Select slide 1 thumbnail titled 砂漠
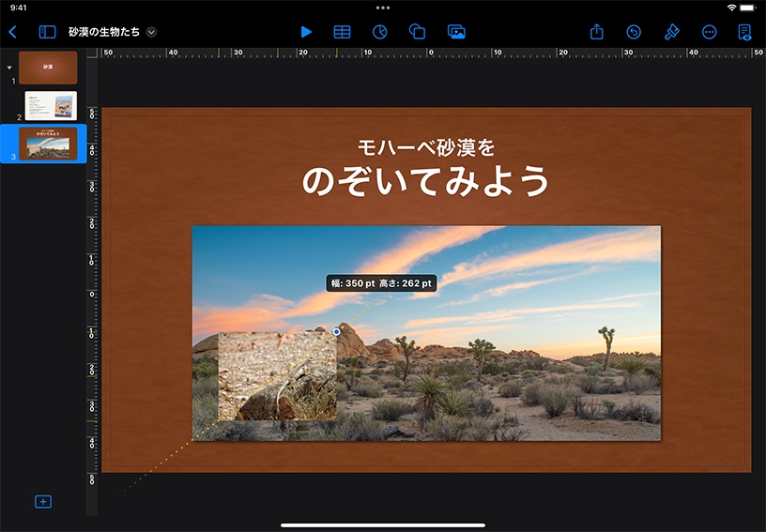The image size is (766, 532). 48,68
